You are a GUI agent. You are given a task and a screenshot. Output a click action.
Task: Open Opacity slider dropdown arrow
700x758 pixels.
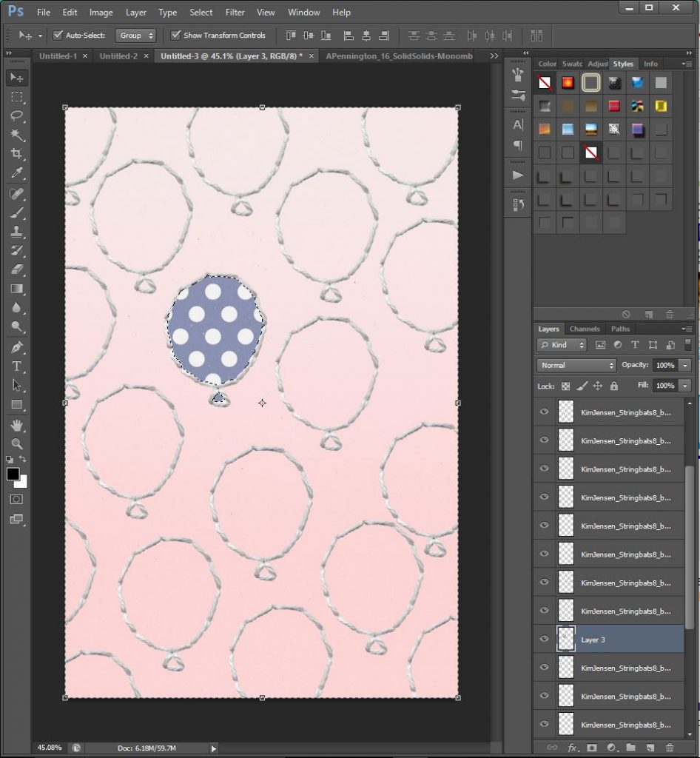tap(685, 366)
